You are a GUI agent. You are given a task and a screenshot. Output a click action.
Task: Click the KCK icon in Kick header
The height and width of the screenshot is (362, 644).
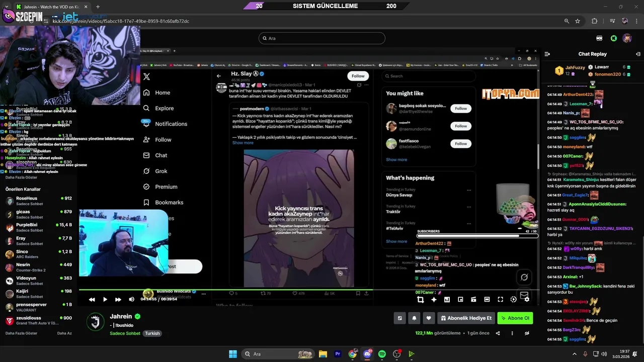pyautogui.click(x=599, y=38)
